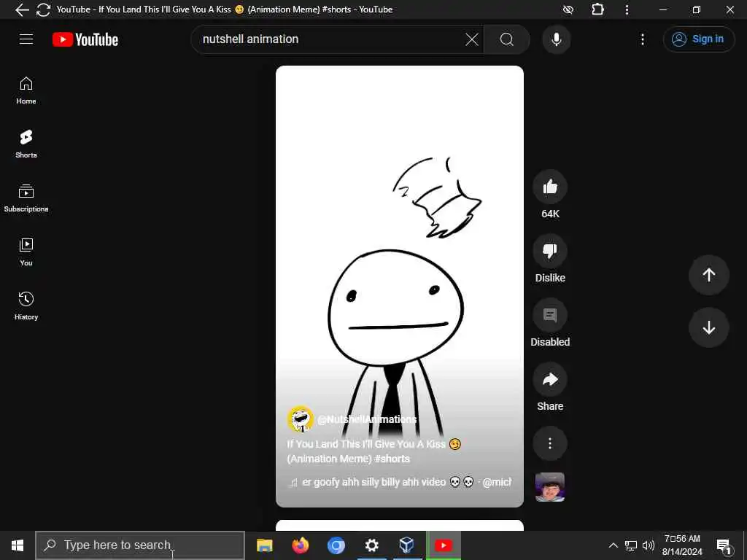Image resolution: width=747 pixels, height=560 pixels.
Task: Open the hamburger guide menu
Action: coord(26,39)
